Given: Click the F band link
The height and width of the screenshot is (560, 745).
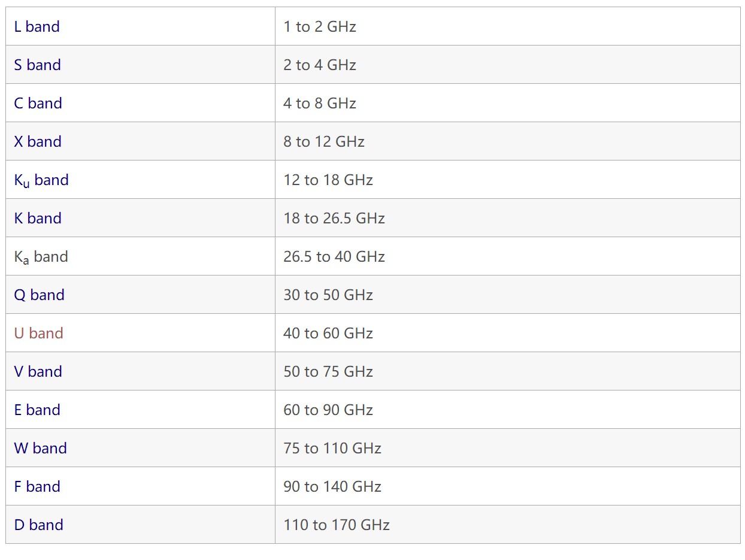Looking at the screenshot, I should 37,486.
